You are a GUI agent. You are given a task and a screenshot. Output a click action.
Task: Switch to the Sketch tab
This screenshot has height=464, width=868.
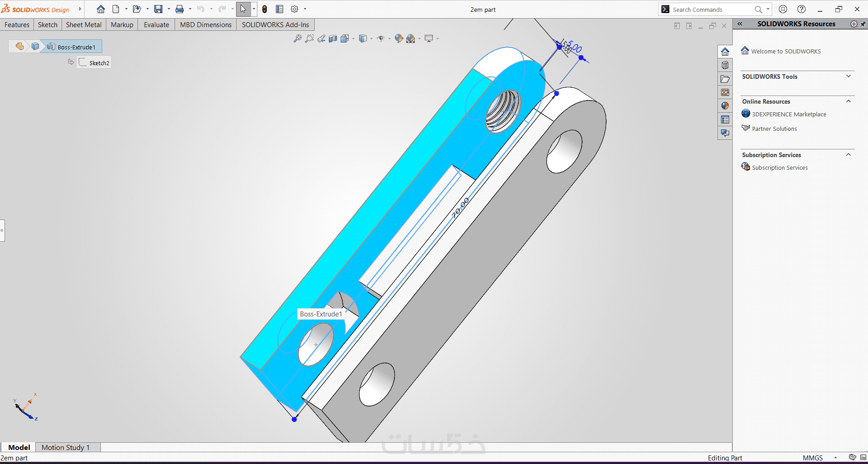pos(47,25)
